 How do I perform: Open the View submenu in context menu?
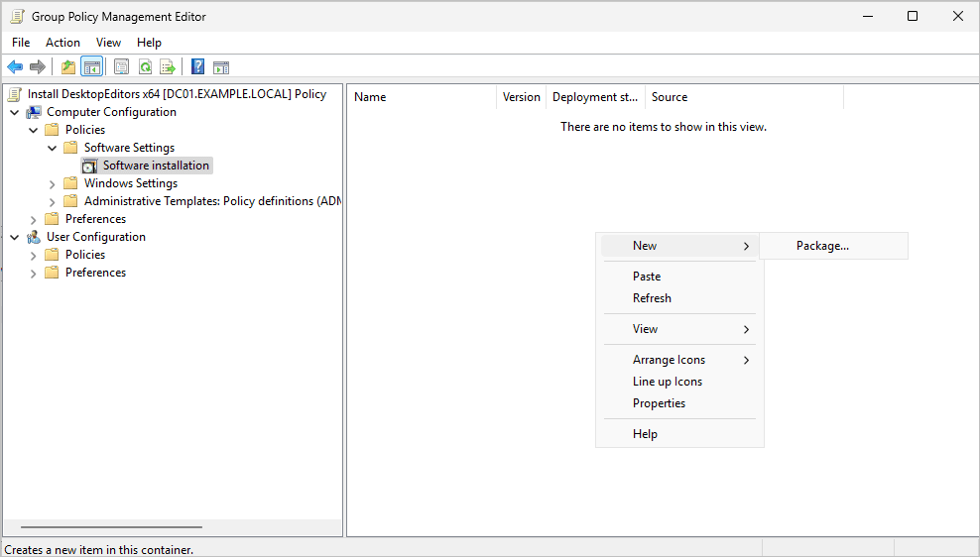click(x=679, y=329)
